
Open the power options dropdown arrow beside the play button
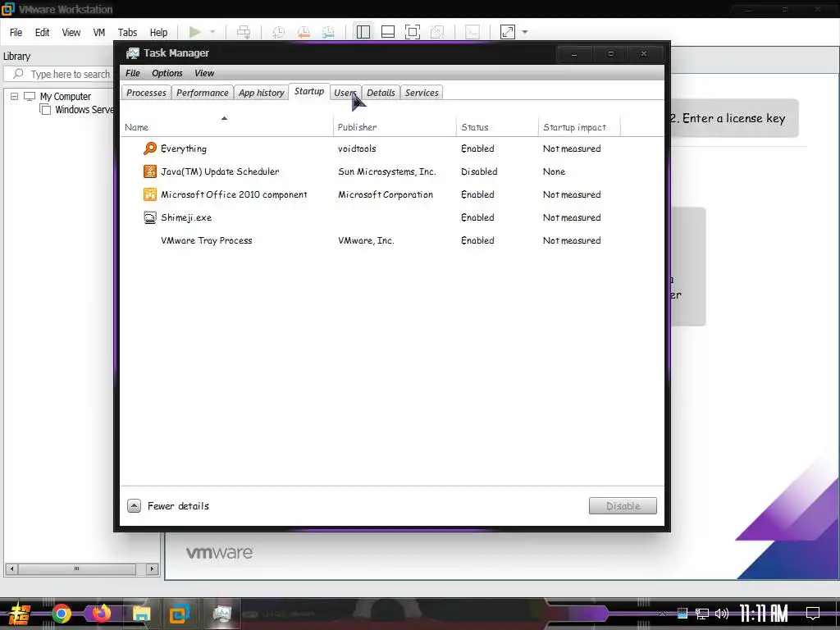pos(212,32)
